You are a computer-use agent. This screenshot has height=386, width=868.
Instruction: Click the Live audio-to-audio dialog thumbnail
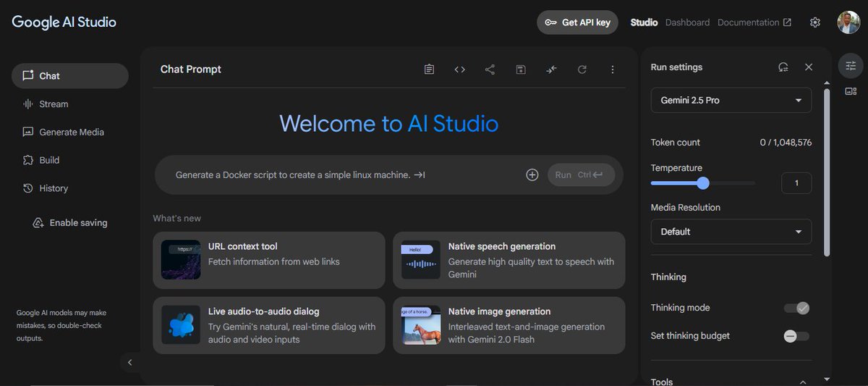[x=181, y=325]
